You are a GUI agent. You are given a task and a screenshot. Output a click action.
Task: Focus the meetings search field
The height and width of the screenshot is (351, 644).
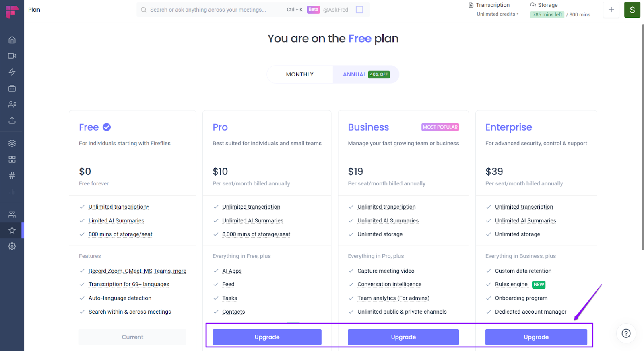click(x=209, y=10)
